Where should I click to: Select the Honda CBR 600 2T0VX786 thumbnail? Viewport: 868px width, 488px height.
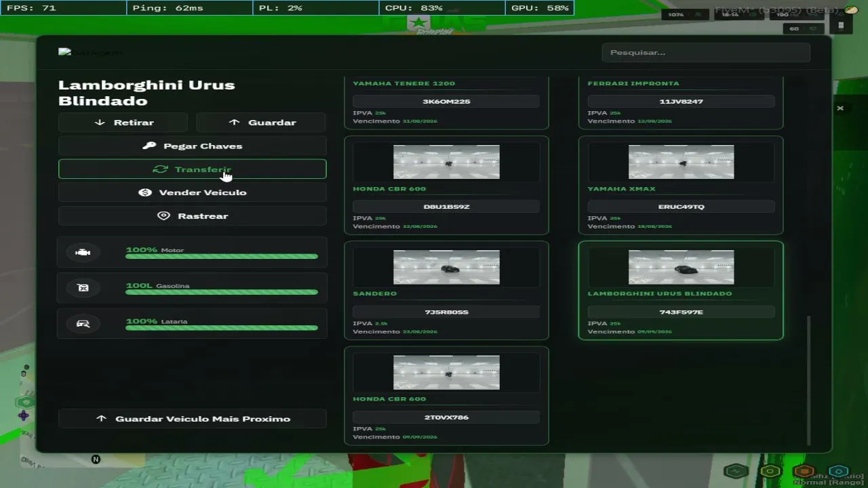point(446,372)
